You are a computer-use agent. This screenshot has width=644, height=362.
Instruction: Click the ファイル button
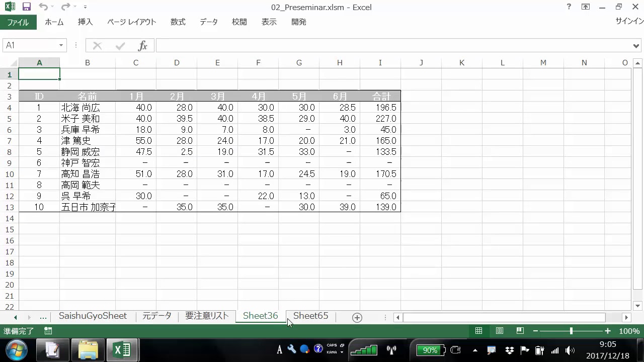18,22
